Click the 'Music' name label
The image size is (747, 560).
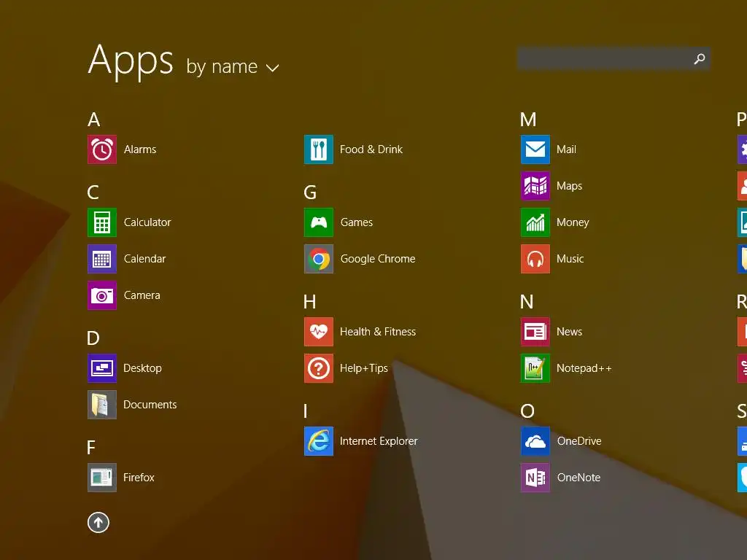click(x=570, y=259)
